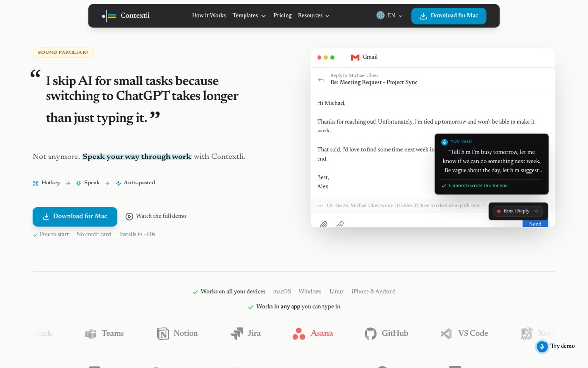Screen dimensions: 588x368
Task: Click the paperclip attachment icon
Action: coord(324,224)
